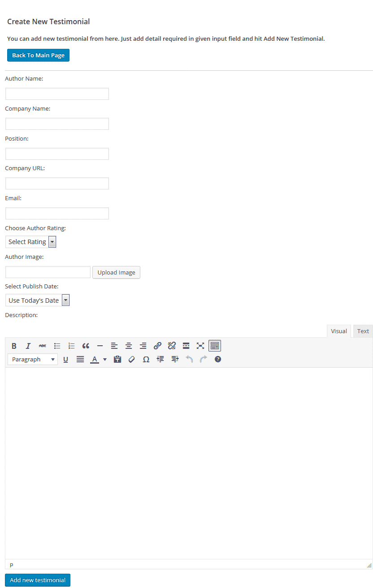Click the Upload Image button
373x588 pixels.
(x=116, y=272)
